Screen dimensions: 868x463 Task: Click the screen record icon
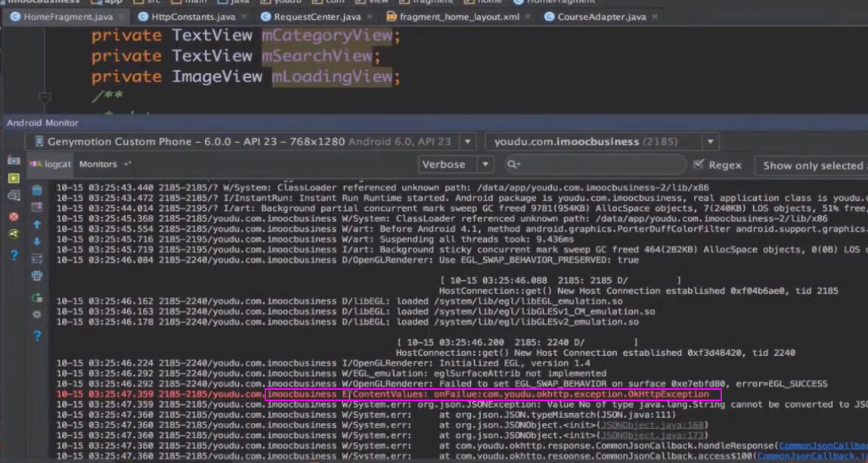click(13, 178)
